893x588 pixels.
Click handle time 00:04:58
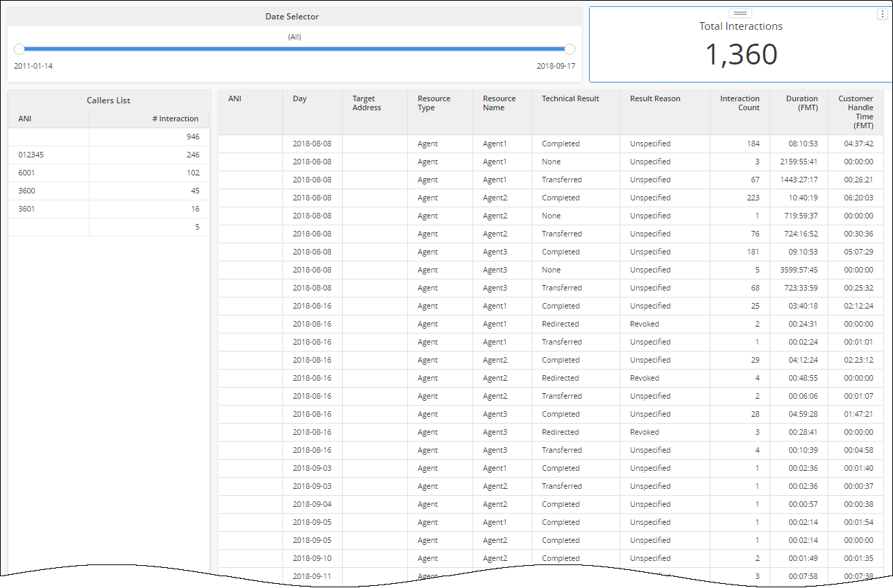[858, 450]
